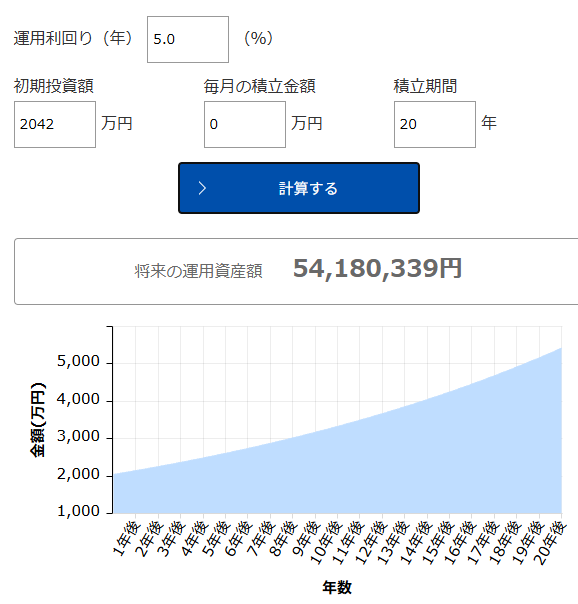The width and height of the screenshot is (578, 604).
Task: Click the 5,000 value on vertical axis
Action: click(x=79, y=361)
